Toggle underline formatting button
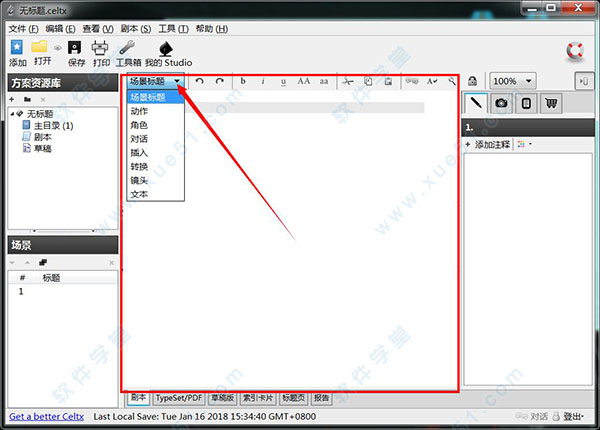Image resolution: width=600 pixels, height=430 pixels. (x=284, y=81)
